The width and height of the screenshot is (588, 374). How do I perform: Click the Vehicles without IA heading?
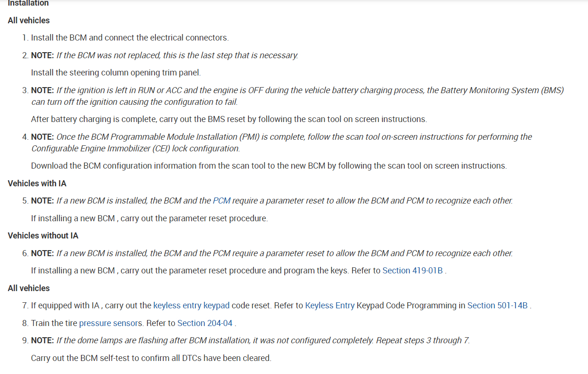[x=43, y=236]
